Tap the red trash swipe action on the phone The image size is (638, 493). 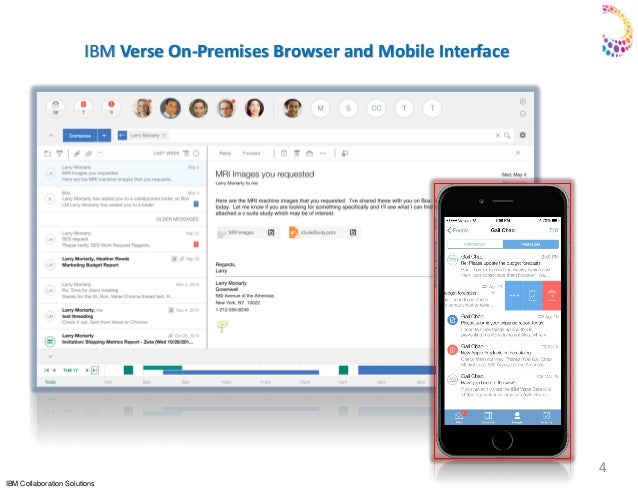point(552,296)
